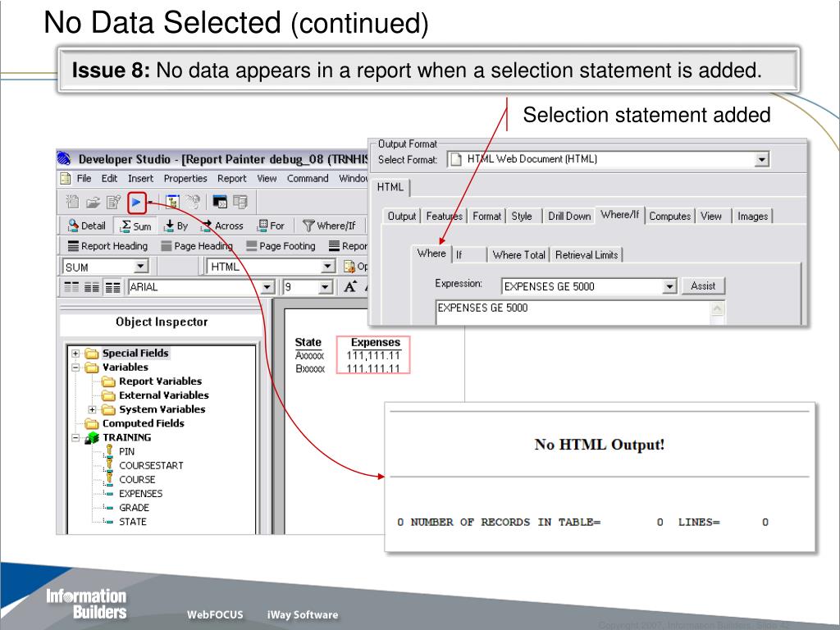The height and width of the screenshot is (630, 840).
Task: Collapse the Variables folder
Action: pos(75,367)
